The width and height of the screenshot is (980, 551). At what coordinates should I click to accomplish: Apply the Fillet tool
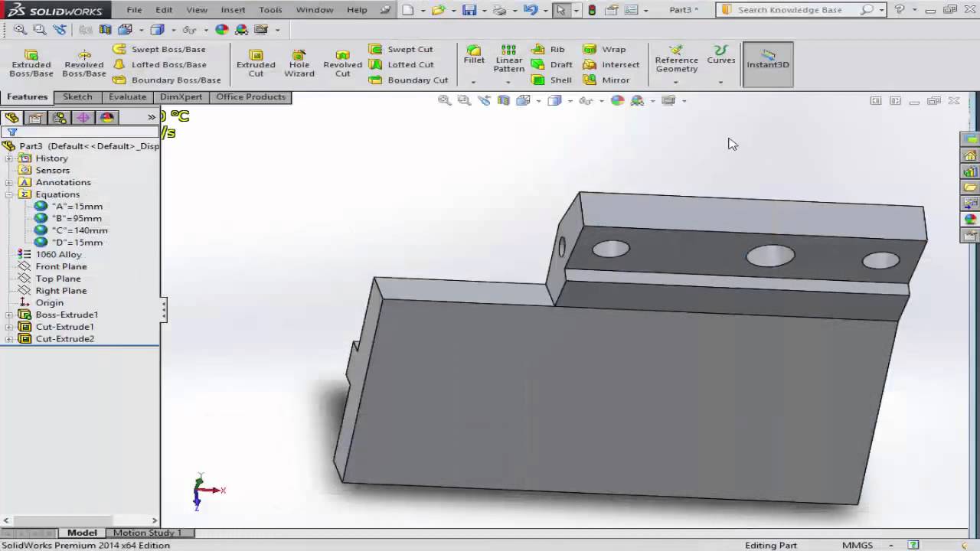coord(474,55)
